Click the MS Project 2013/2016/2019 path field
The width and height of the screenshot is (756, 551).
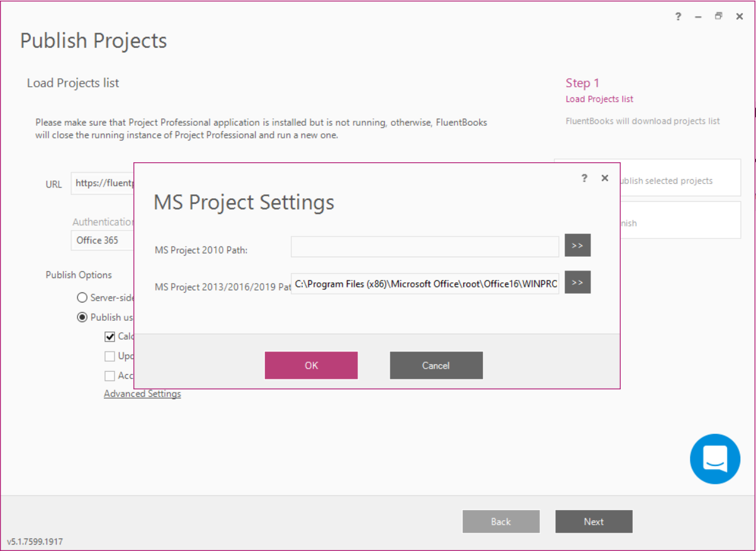click(425, 284)
